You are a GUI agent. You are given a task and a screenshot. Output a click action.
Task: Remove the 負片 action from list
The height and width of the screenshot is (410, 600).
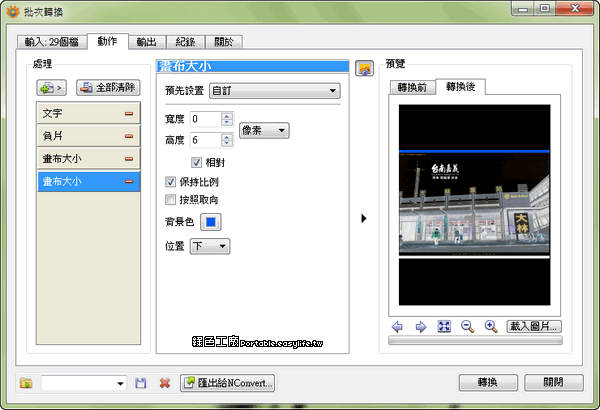(130, 135)
